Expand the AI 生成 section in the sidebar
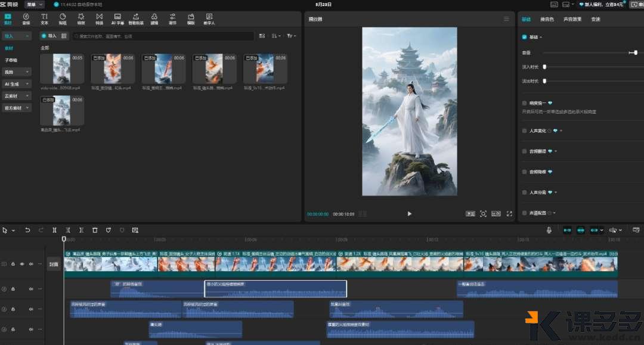The width and height of the screenshot is (644, 345). 17,84
